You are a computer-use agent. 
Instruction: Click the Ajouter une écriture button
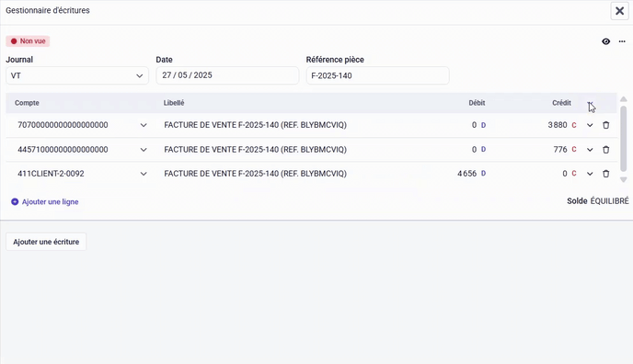click(46, 242)
